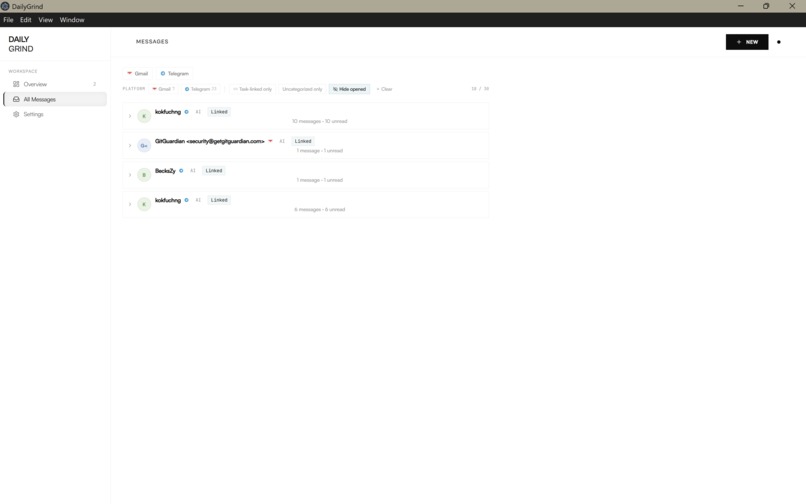Click the B avatar of BecksZy
The width and height of the screenshot is (806, 504).
144,175
